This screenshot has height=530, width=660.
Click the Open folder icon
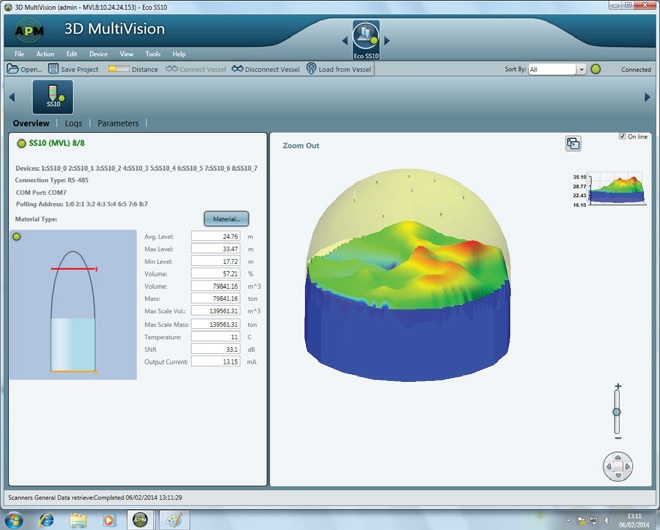pos(13,69)
